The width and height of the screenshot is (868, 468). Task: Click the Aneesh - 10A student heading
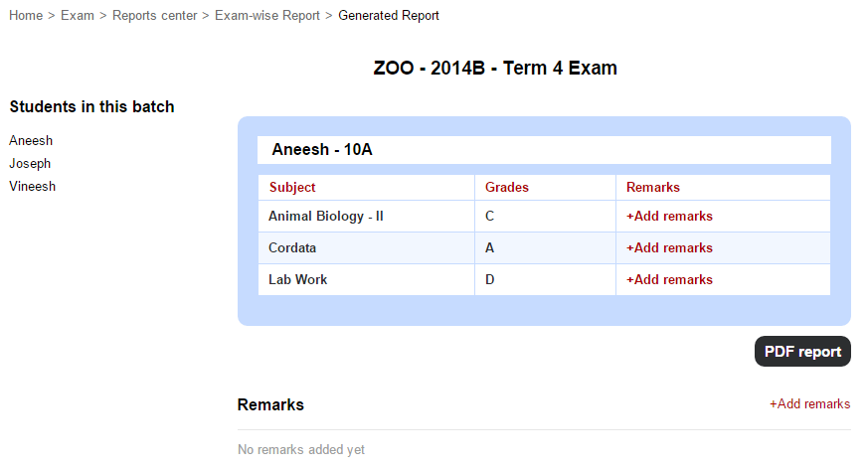[x=322, y=149]
